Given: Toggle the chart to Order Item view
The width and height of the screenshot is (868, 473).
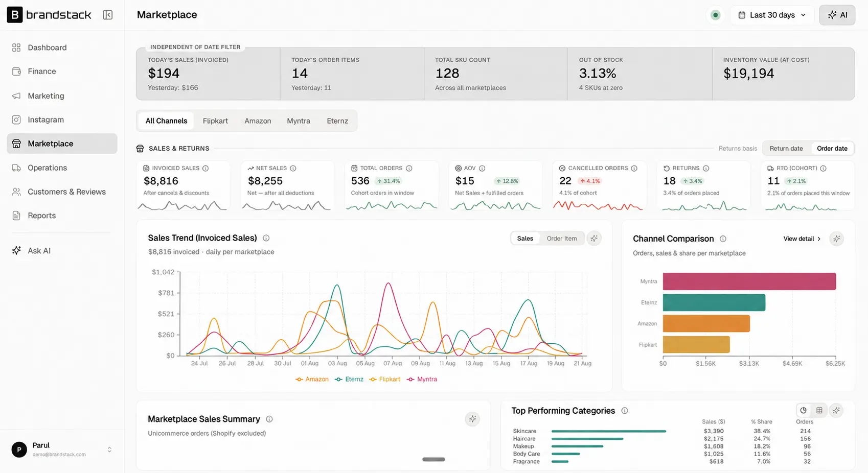Looking at the screenshot, I should [562, 239].
